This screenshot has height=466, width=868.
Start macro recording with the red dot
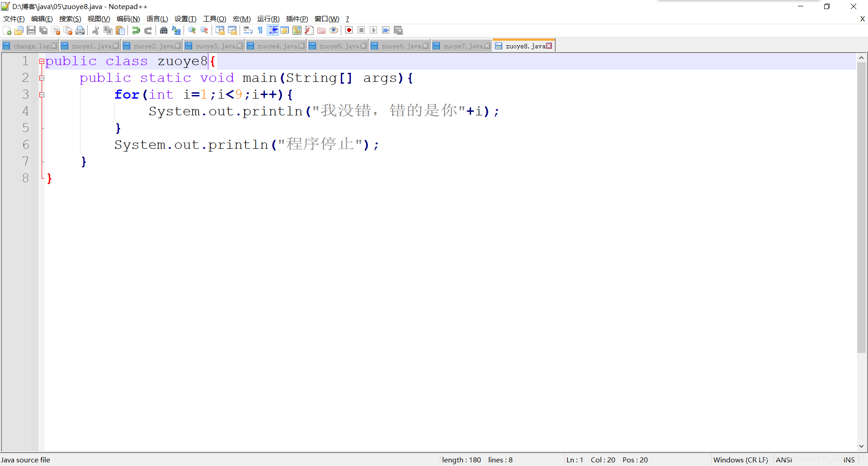(x=349, y=30)
